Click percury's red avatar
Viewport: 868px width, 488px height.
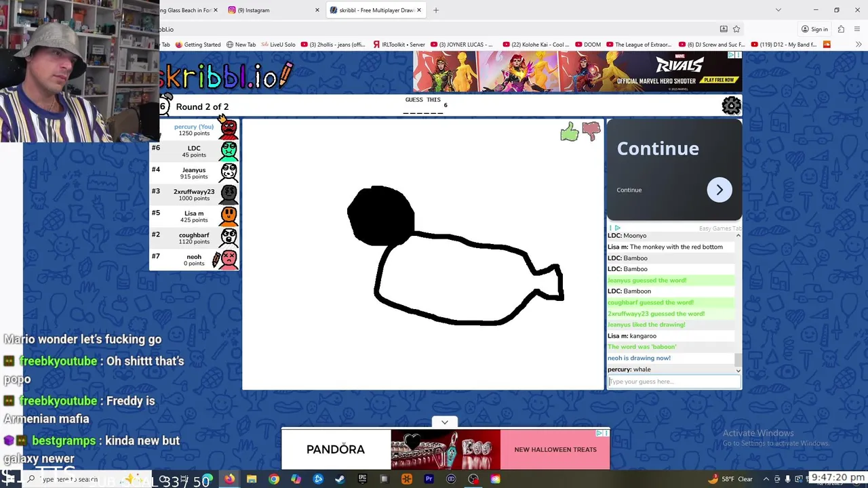[229, 129]
